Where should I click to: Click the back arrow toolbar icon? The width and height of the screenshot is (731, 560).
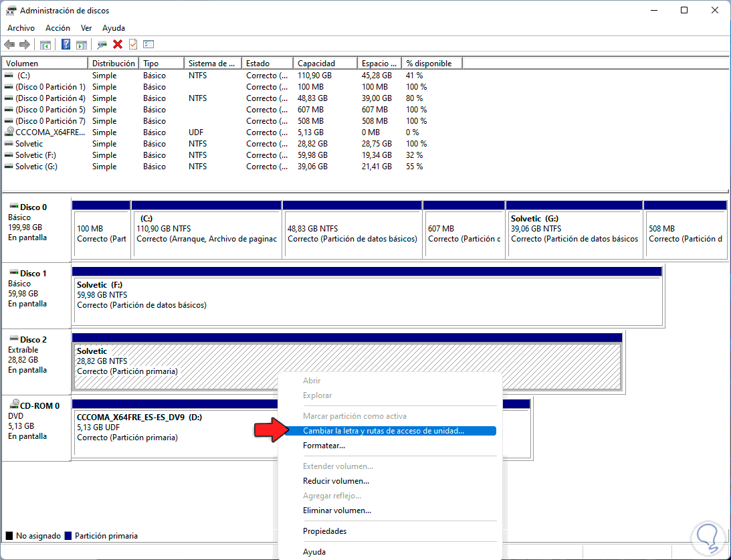tap(9, 44)
